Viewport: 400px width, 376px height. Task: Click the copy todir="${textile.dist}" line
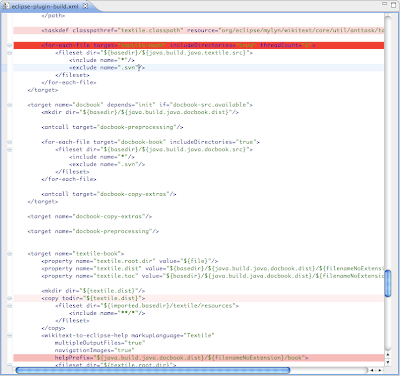[x=199, y=298]
